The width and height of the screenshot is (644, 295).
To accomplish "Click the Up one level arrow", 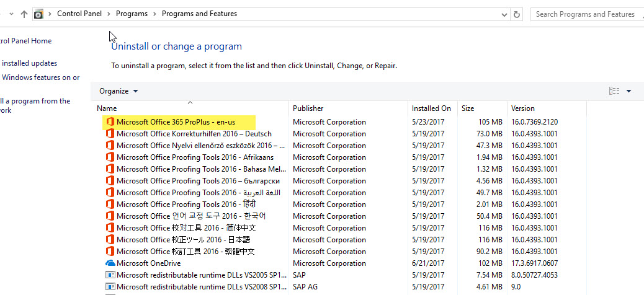I will click(x=24, y=14).
